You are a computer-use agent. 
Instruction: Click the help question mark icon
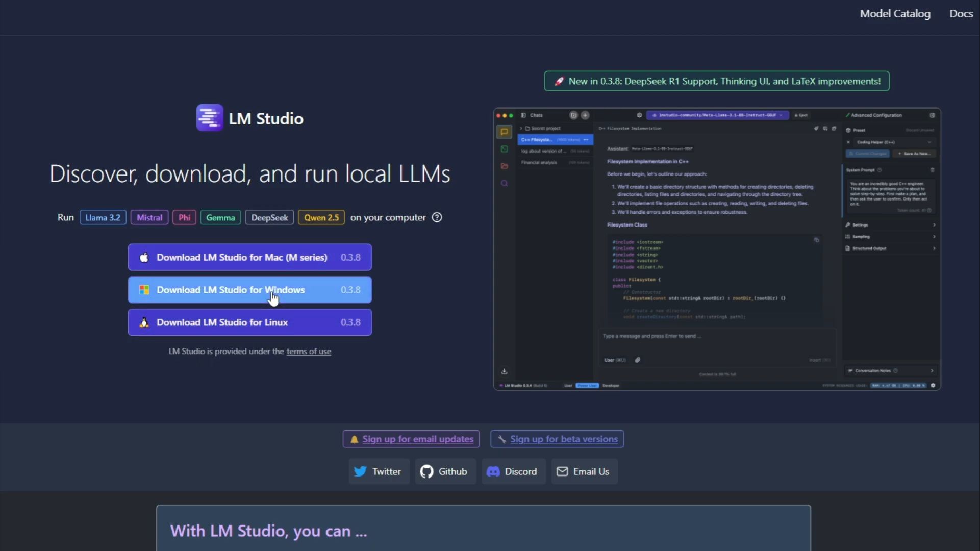tap(437, 217)
